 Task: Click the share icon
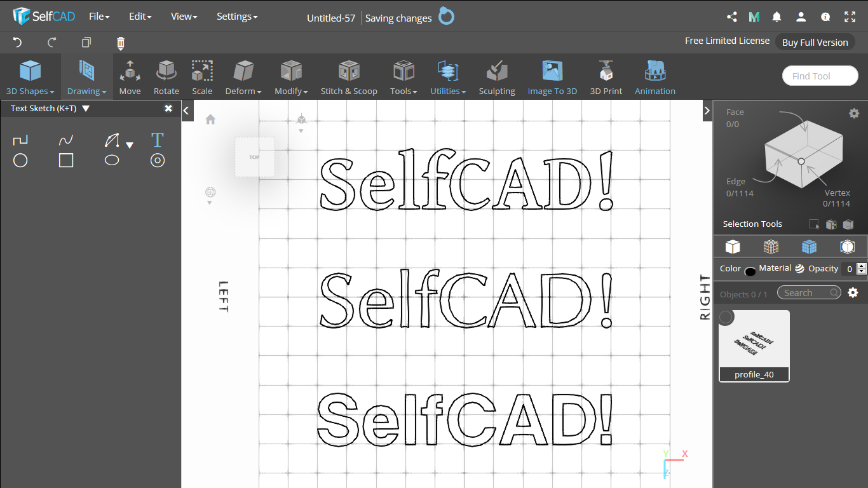(x=732, y=17)
